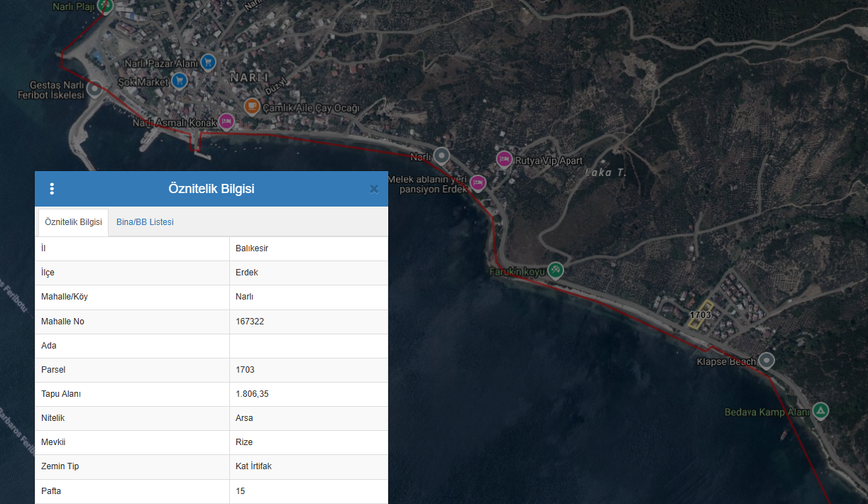Select the Şok Market cart icon
The height and width of the screenshot is (504, 868).
[x=180, y=81]
